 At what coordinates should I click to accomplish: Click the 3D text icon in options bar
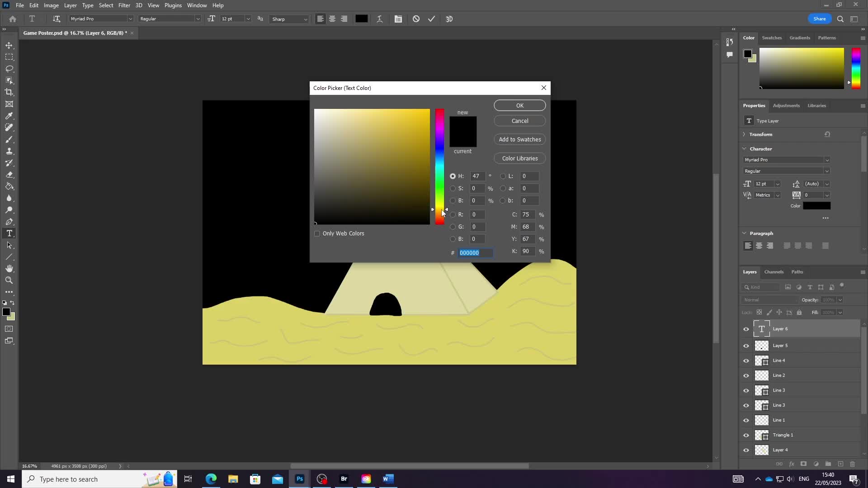(449, 19)
